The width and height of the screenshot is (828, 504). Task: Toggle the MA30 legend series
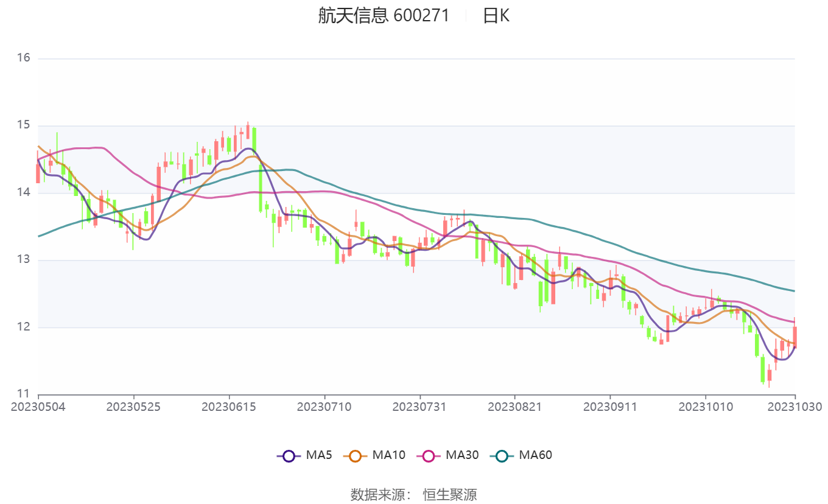point(447,455)
